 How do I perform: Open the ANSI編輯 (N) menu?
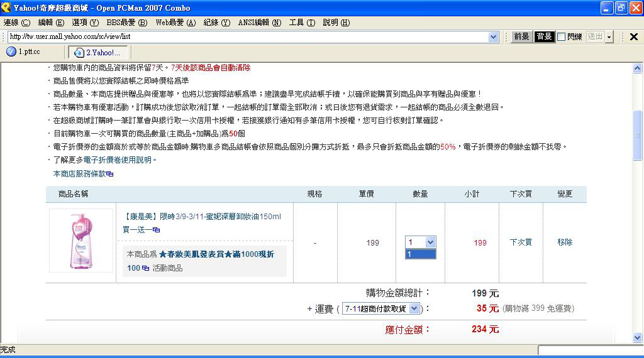pyautogui.click(x=260, y=23)
